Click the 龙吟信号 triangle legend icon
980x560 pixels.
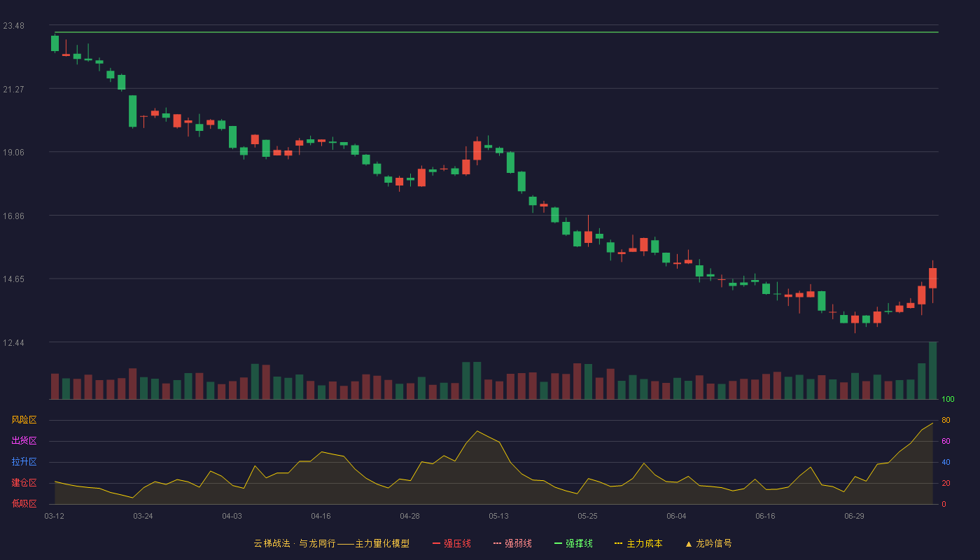[x=689, y=544]
